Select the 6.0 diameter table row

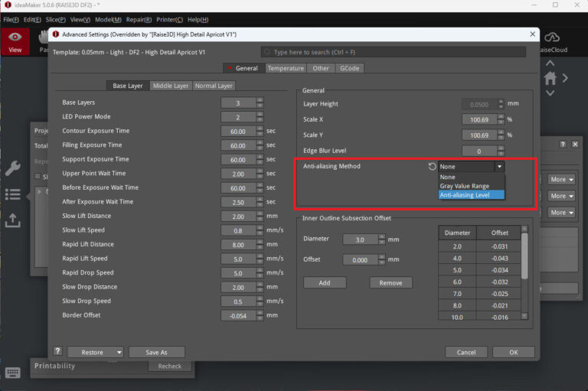tap(479, 282)
